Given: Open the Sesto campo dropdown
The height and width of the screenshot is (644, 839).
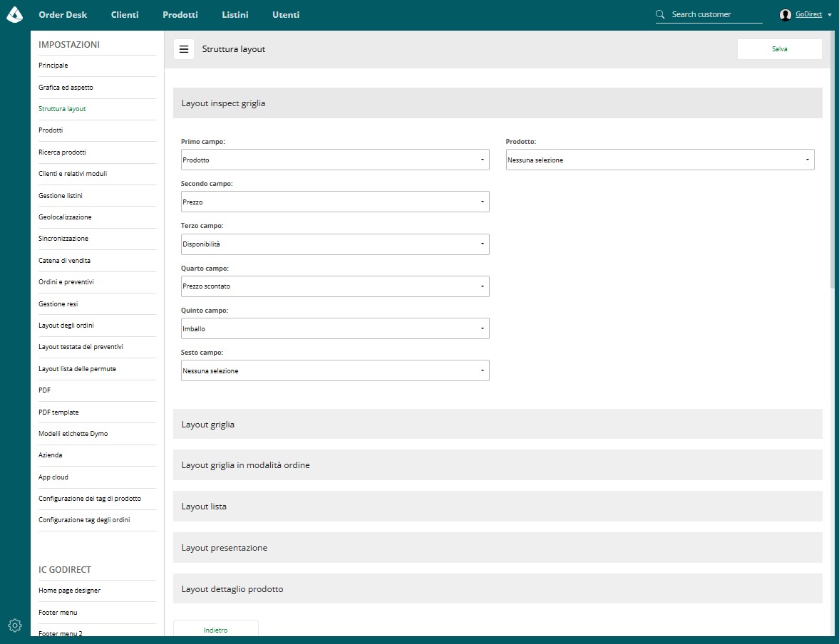Looking at the screenshot, I should pyautogui.click(x=335, y=370).
